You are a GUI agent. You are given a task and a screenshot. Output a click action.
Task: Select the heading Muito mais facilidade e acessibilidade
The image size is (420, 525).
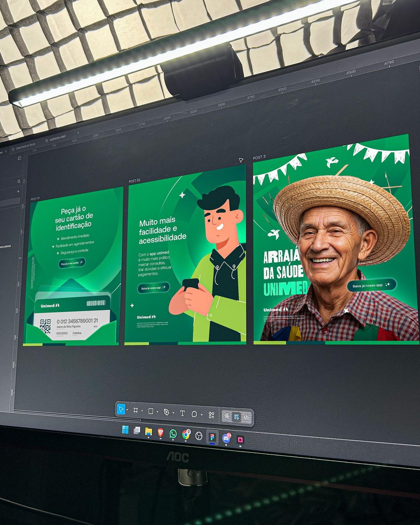pyautogui.click(x=162, y=230)
